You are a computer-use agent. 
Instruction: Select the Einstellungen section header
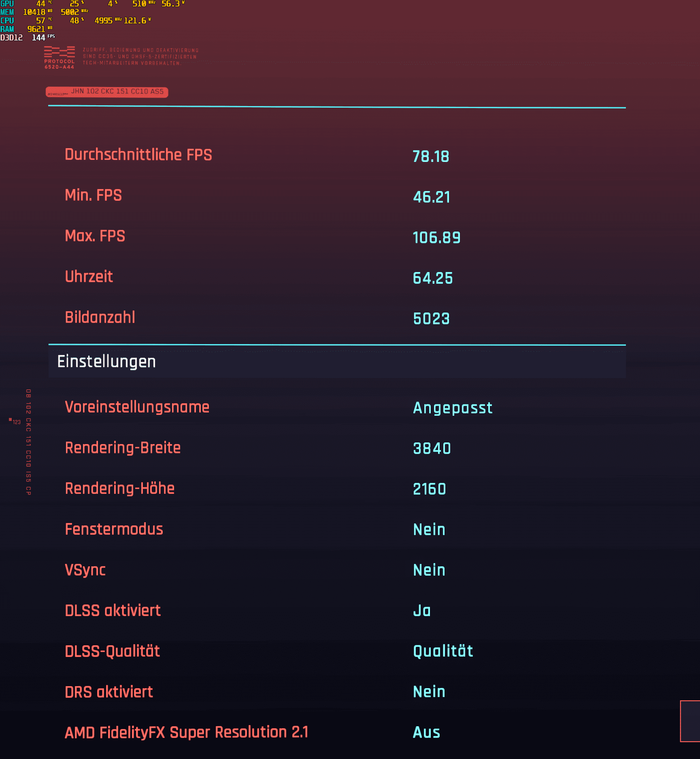(106, 361)
